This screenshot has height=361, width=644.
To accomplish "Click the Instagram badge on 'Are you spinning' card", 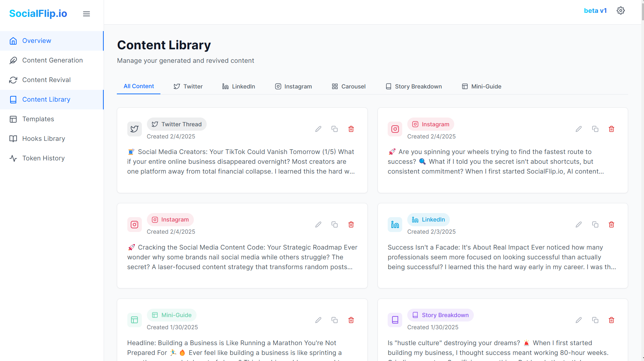I will [431, 124].
